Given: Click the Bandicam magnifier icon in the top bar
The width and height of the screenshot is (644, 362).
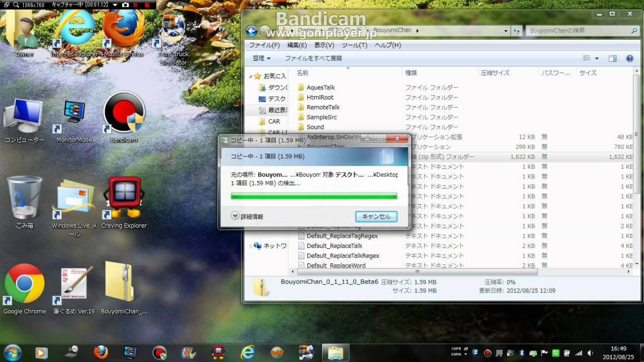Looking at the screenshot, I should click(16, 5).
